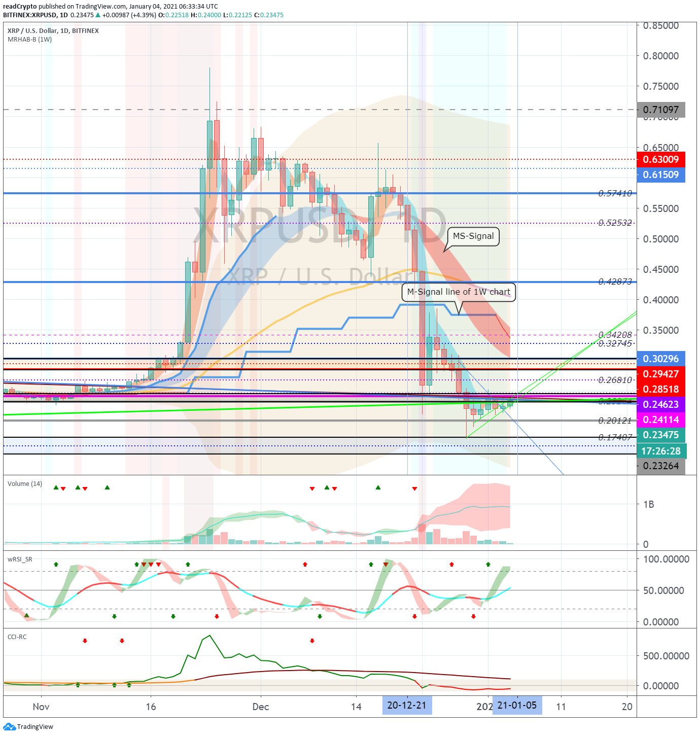The image size is (700, 736).
Task: Click the 100.00000 wRSI scale label
Action: point(666,559)
